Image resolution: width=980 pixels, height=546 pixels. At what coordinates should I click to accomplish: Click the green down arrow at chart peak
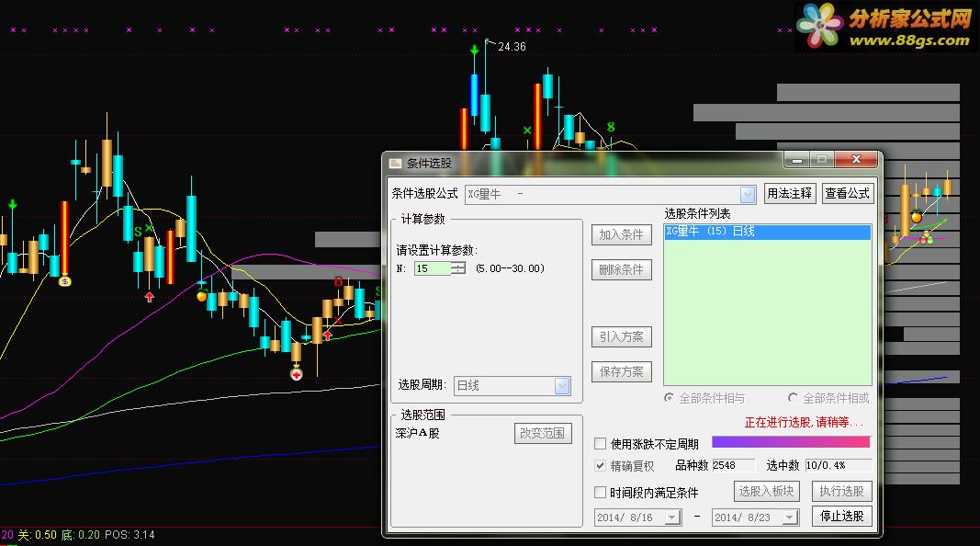pyautogui.click(x=475, y=49)
